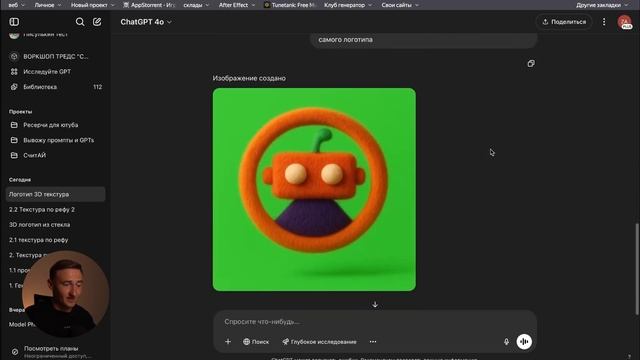This screenshot has width=640, height=360.
Task: Start a new chat with the compose icon
Action: coord(97,22)
